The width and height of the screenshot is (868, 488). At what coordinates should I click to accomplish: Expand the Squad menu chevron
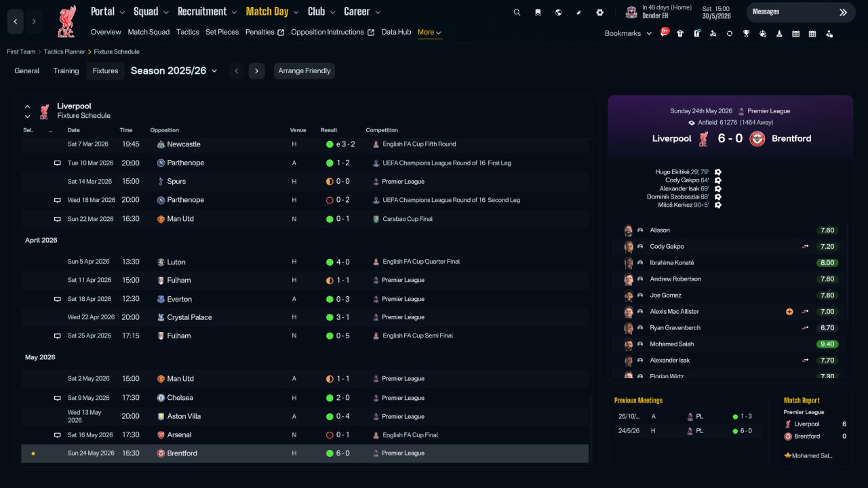pos(166,12)
